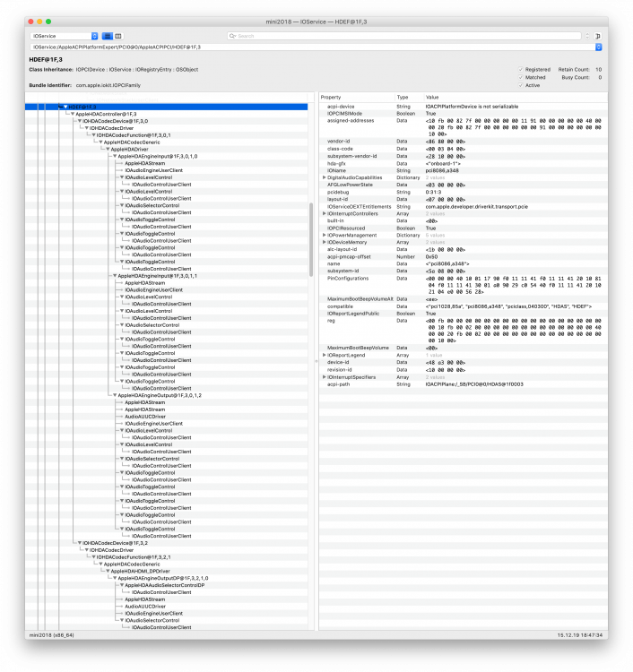The width and height of the screenshot is (633, 672).
Task: Select the device-id property row
Action: pos(464,362)
